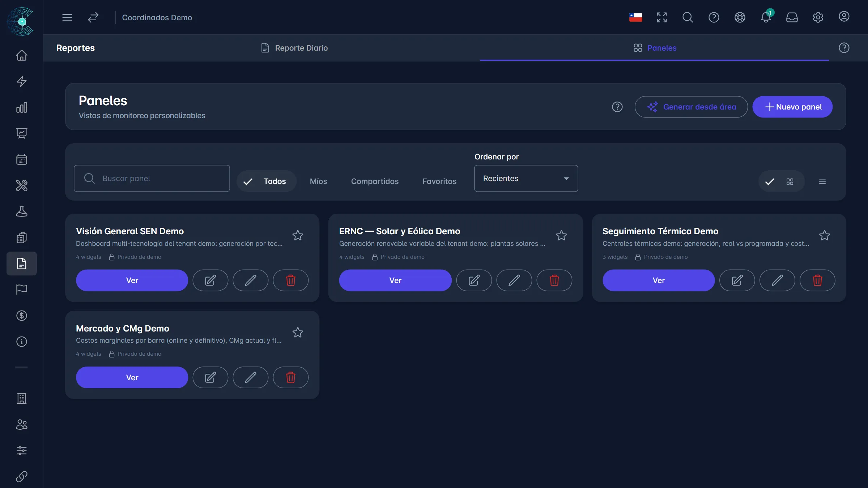
Task: Open the flag sidebar icon
Action: coord(22,290)
